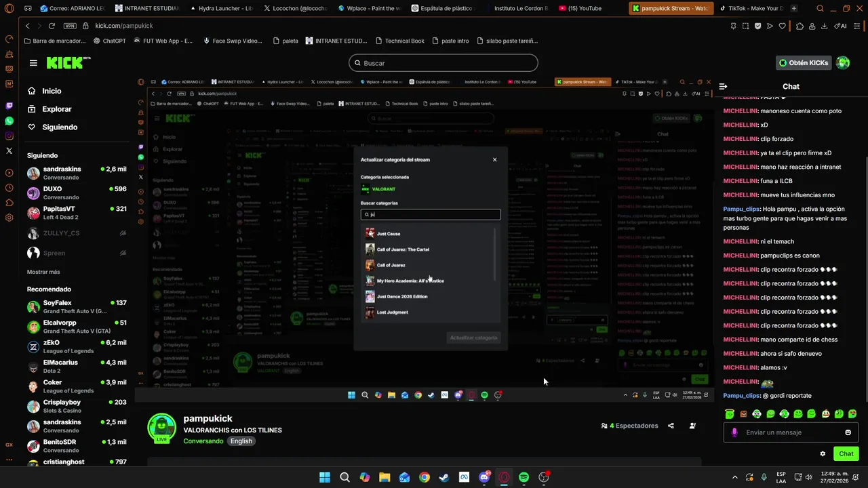Open the Kick hamburger menu
This screenshot has height=488, width=868.
pyautogui.click(x=33, y=63)
